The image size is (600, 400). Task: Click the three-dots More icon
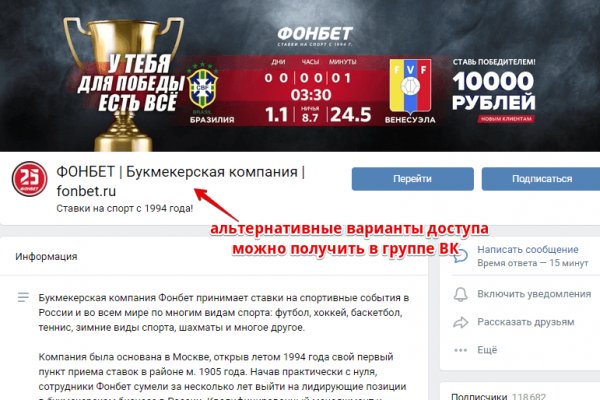pos(460,350)
